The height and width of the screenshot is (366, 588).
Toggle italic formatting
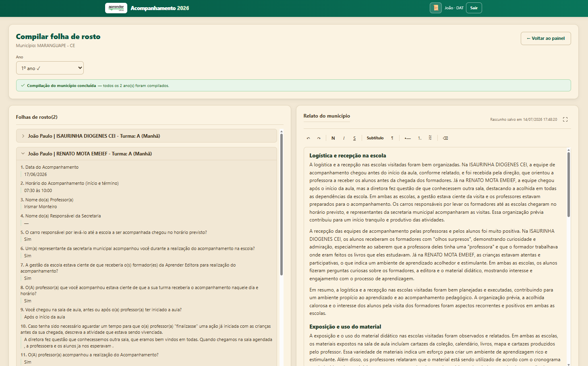tap(344, 138)
